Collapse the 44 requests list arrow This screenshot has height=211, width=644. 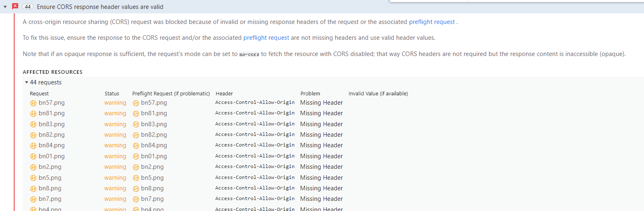[27, 82]
